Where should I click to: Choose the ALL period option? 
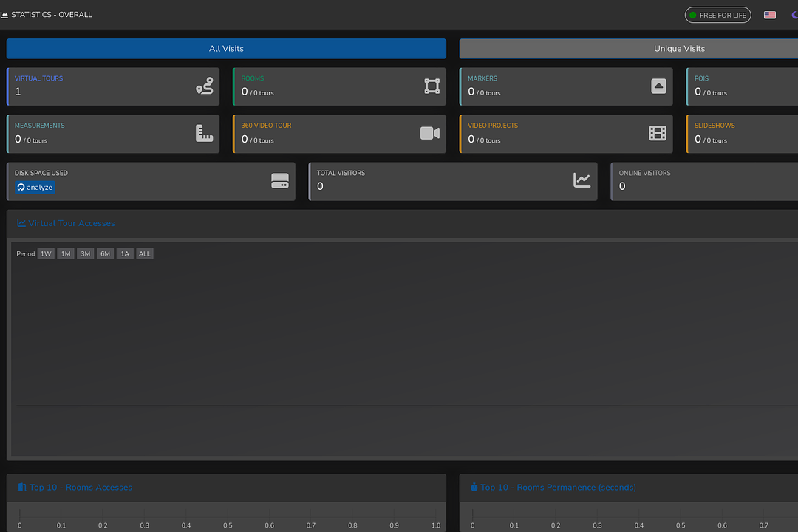click(145, 253)
